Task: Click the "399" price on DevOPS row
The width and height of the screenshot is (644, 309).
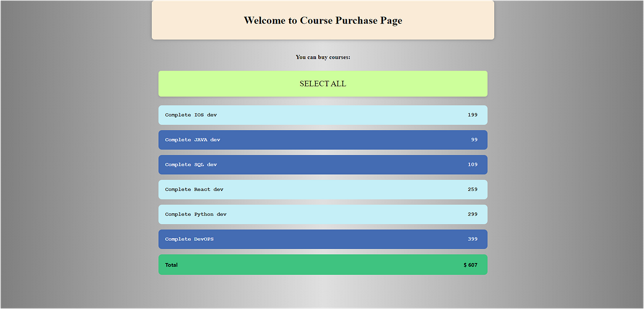Action: click(x=473, y=239)
